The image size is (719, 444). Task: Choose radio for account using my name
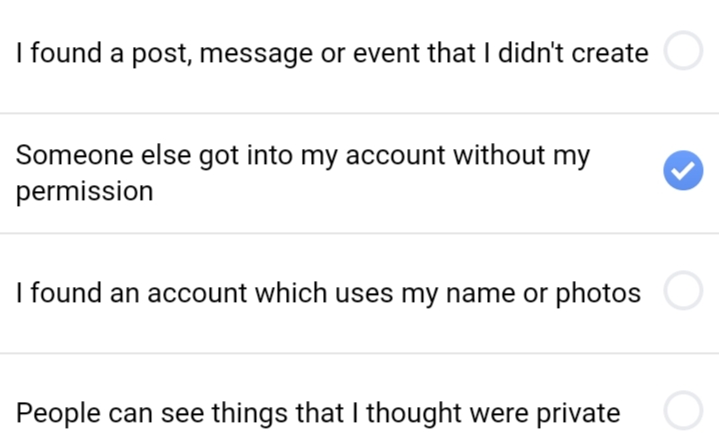683,290
